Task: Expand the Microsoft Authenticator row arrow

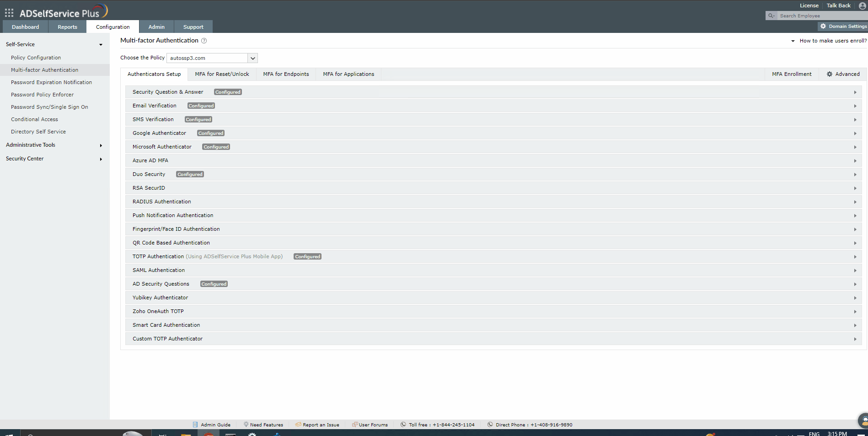Action: click(x=855, y=147)
